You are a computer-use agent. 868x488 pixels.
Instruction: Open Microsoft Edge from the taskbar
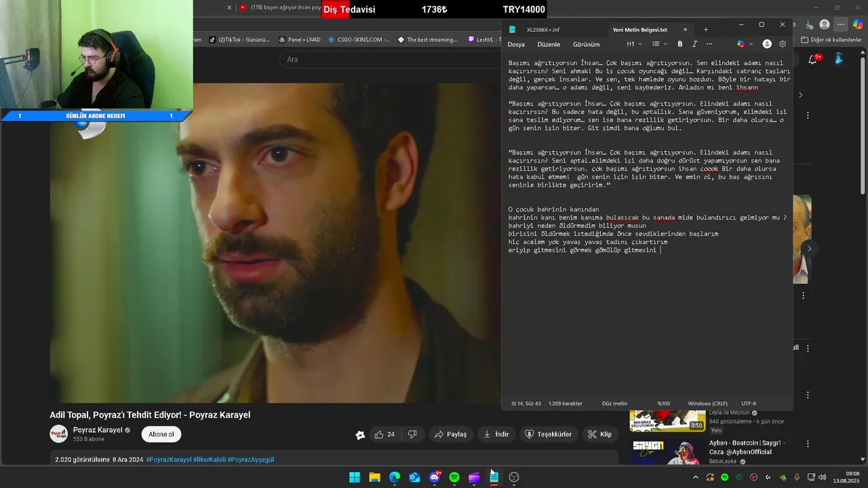click(395, 477)
